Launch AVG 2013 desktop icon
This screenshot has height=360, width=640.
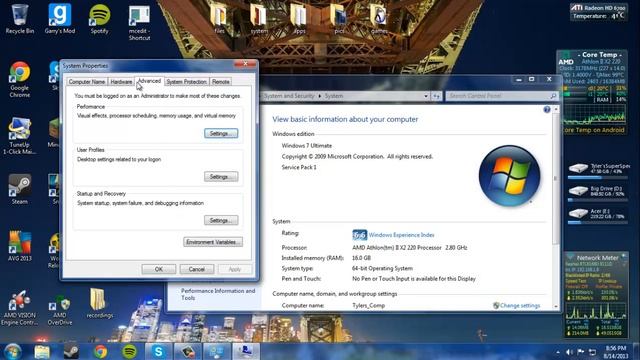pyautogui.click(x=19, y=246)
